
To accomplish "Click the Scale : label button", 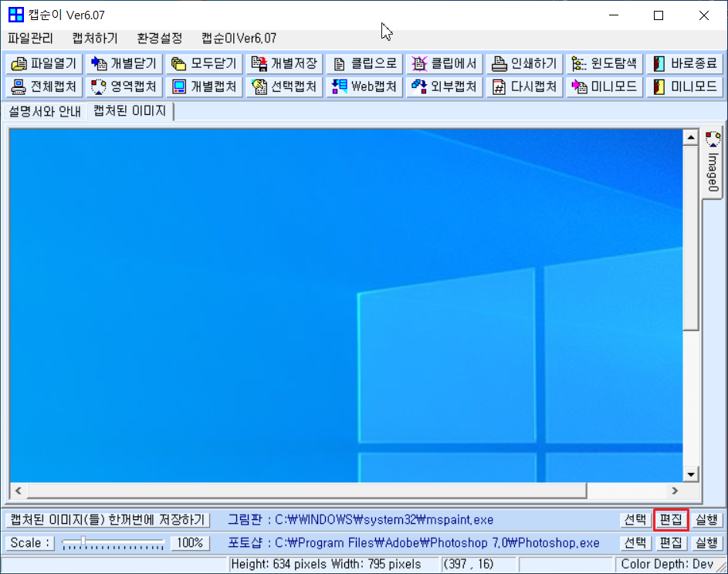I will pos(30,542).
